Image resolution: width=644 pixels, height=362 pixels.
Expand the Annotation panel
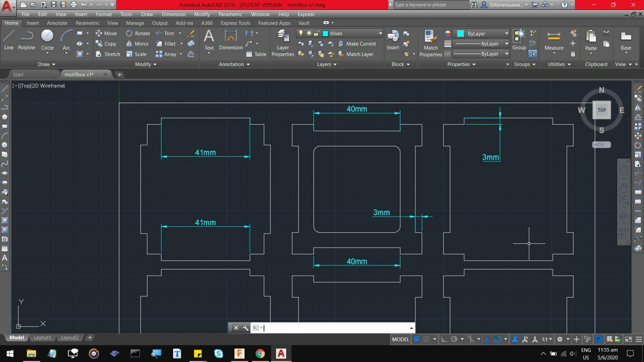coord(234,64)
